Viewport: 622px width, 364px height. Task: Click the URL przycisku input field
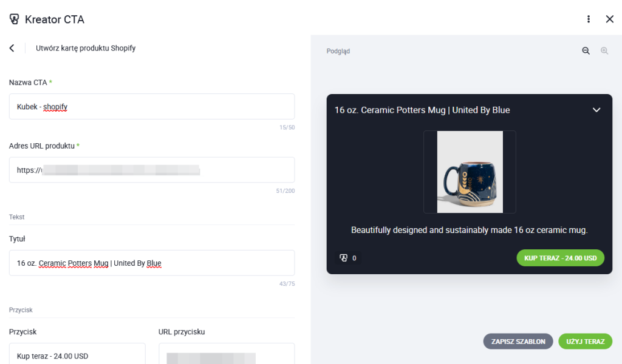click(226, 355)
